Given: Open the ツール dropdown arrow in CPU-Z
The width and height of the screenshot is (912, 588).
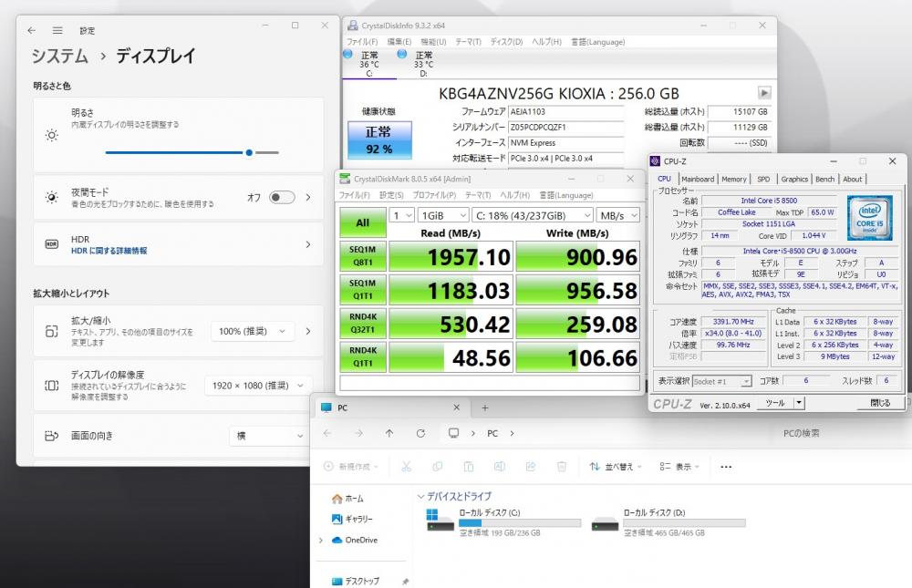Looking at the screenshot, I should [799, 402].
